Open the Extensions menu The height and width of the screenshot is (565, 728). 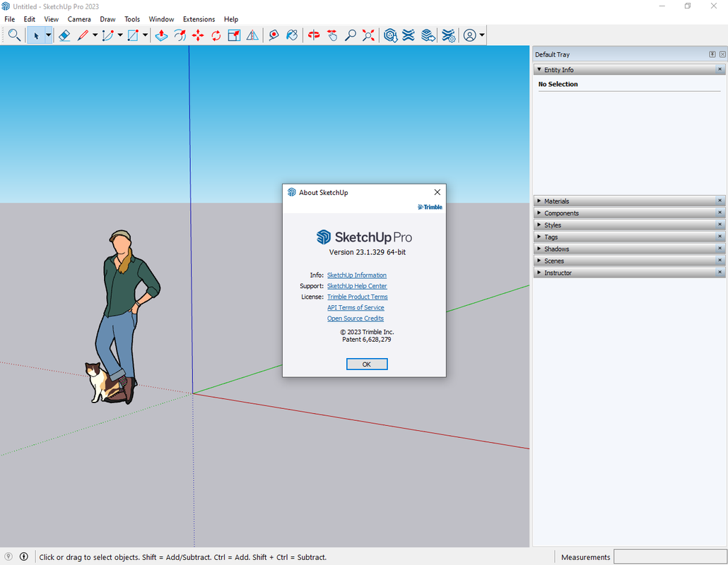(x=199, y=19)
